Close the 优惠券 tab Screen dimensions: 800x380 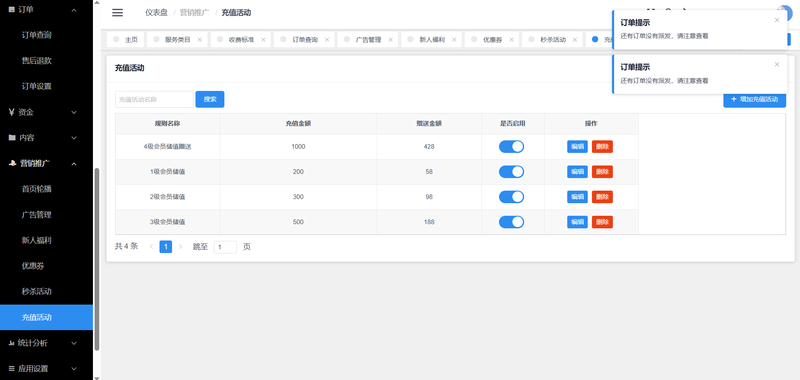[511, 39]
